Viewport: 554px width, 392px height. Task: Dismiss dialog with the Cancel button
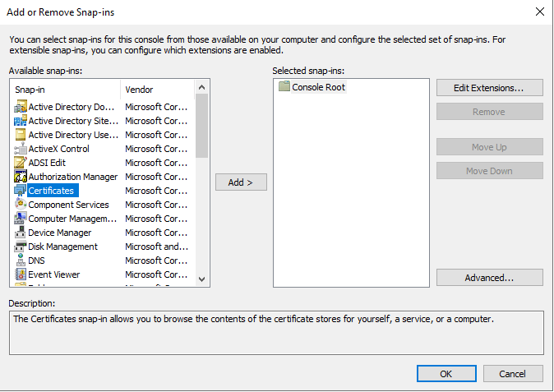[x=513, y=374]
